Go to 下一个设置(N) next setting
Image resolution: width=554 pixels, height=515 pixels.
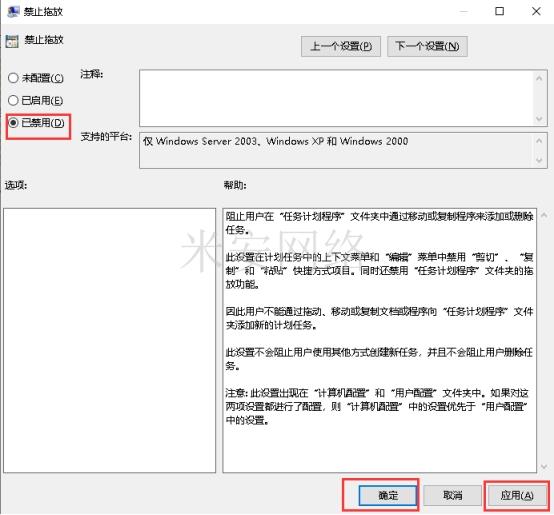(x=427, y=46)
